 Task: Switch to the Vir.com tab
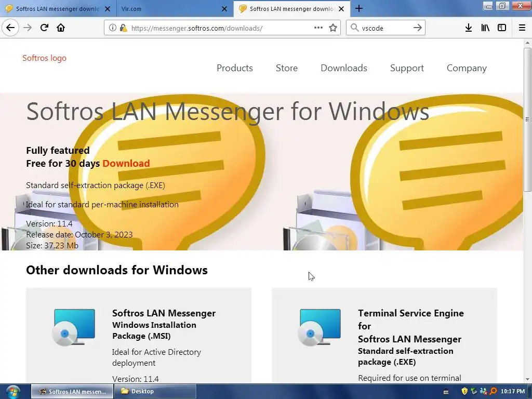(175, 9)
